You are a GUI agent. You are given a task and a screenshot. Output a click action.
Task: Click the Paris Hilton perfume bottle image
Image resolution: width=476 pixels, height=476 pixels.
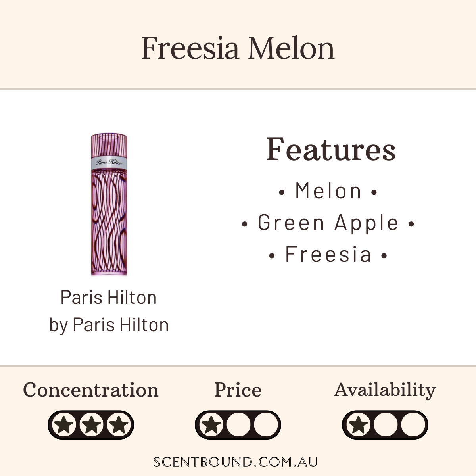109,205
